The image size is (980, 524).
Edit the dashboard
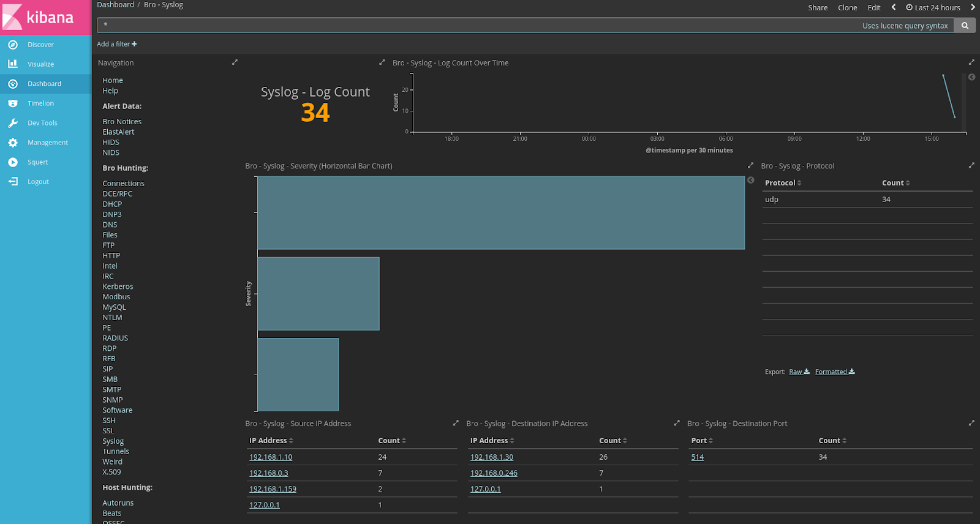pos(874,7)
